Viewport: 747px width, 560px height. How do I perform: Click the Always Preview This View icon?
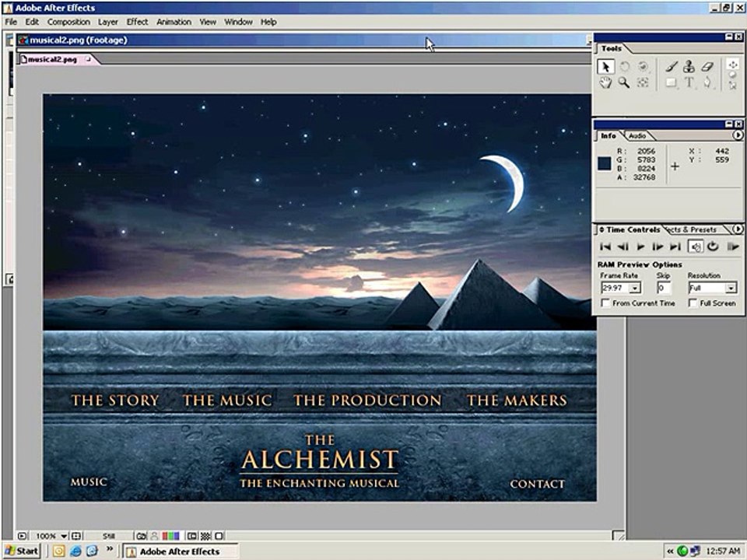point(23,536)
